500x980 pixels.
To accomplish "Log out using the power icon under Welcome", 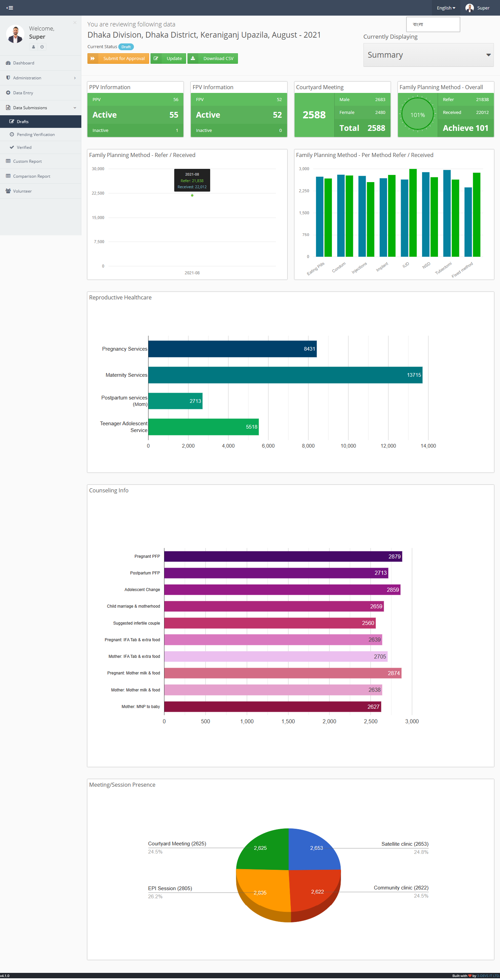I will [x=42, y=47].
